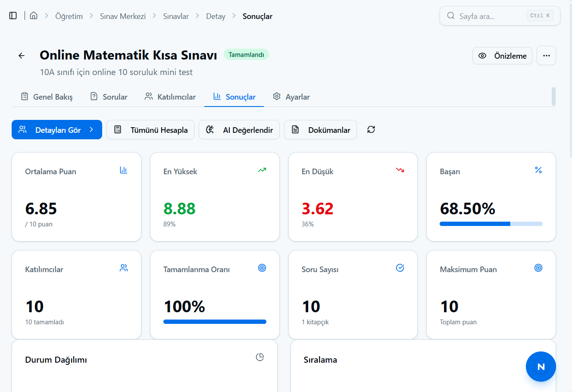Click the percent icon in Başarı card
Image resolution: width=572 pixels, height=392 pixels.
click(538, 170)
